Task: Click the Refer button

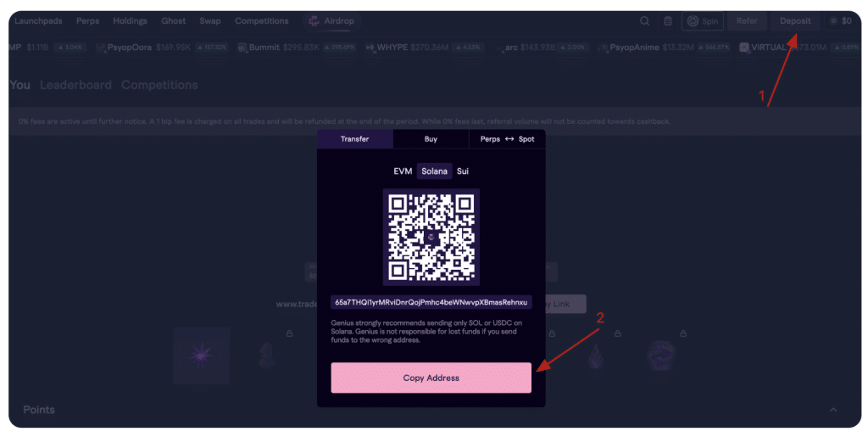Action: 747,21
